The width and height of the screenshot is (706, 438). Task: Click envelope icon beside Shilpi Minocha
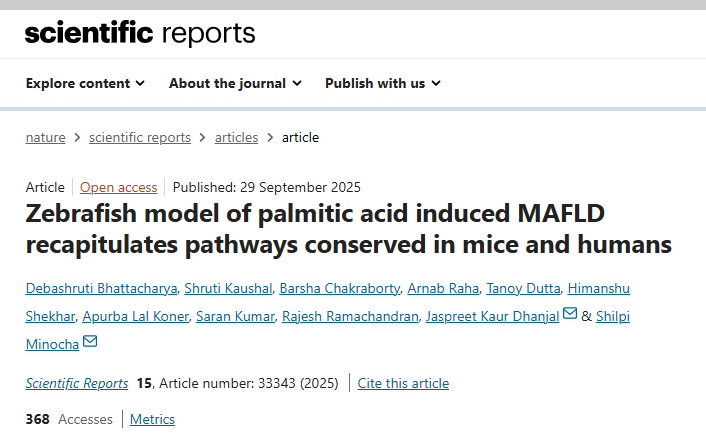tap(90, 344)
